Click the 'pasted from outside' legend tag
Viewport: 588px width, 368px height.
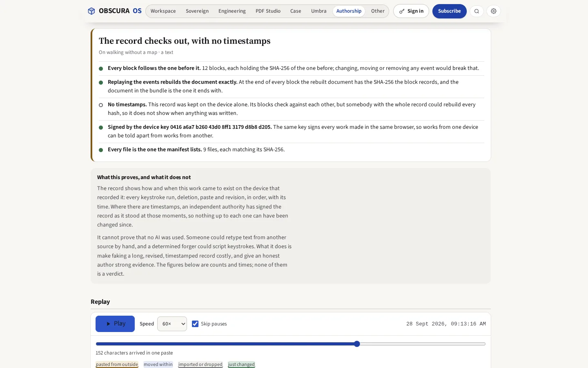(x=117, y=364)
